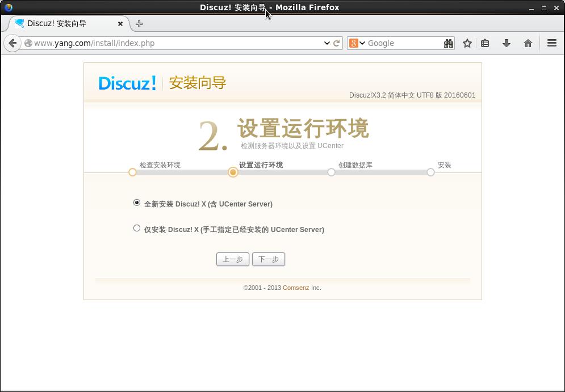
Task: Click the home icon
Action: pos(528,43)
